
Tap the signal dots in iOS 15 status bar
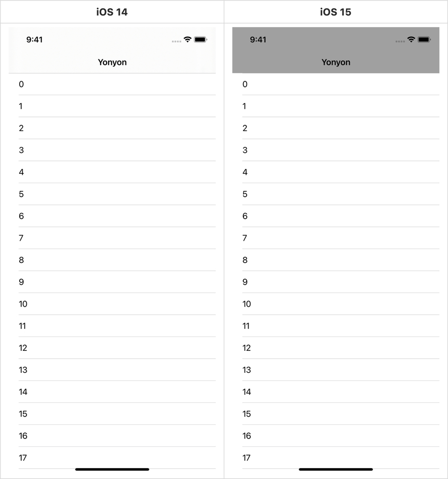400,41
